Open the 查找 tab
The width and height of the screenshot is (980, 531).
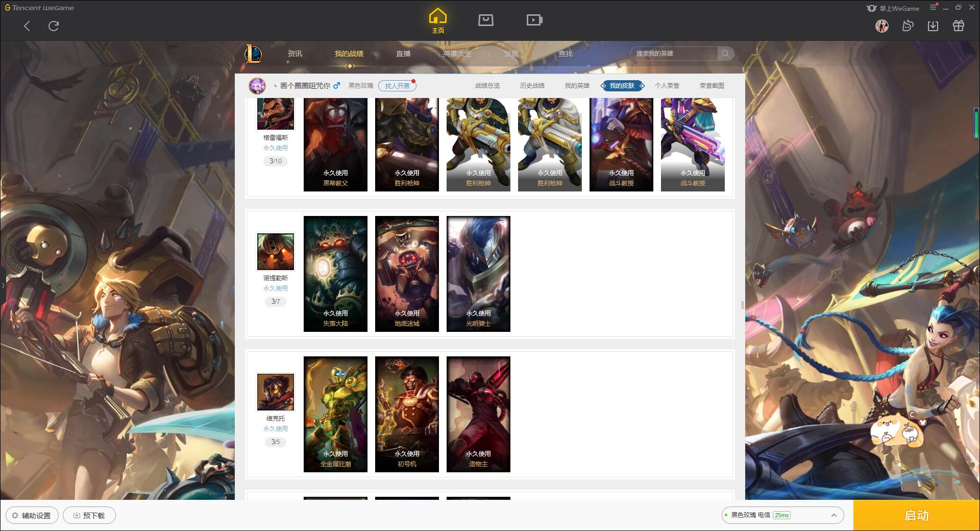566,54
